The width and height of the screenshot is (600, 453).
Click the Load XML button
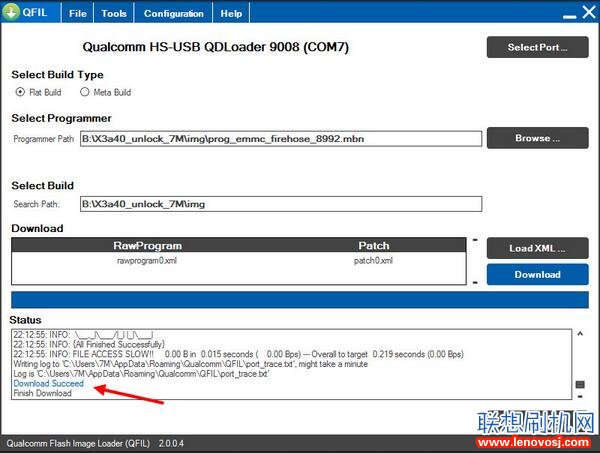(x=537, y=248)
